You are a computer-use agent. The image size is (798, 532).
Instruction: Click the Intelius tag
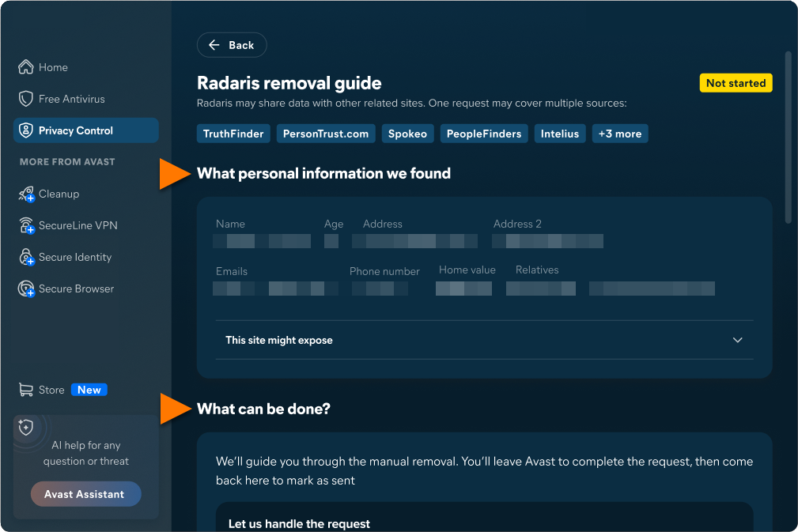(x=560, y=134)
